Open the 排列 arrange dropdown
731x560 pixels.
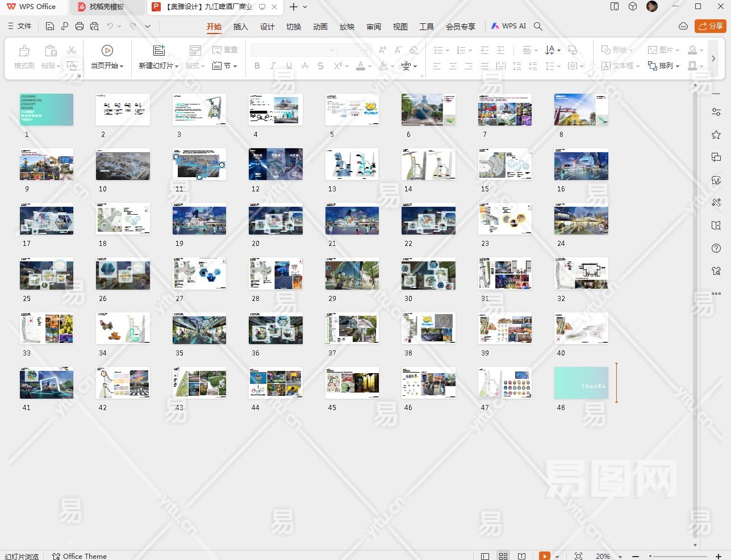(x=663, y=66)
